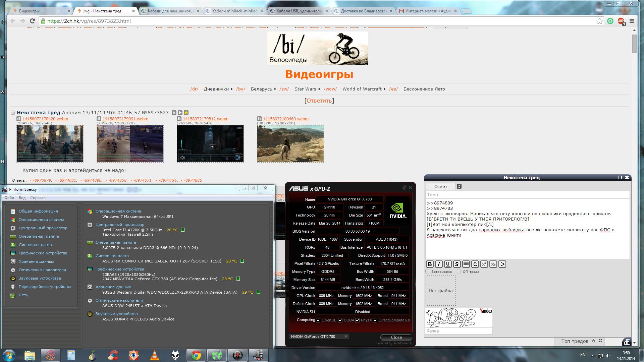The image size is (644, 362).
Task: Switch to Доставка во Владивосток tab
Action: [x=364, y=11]
